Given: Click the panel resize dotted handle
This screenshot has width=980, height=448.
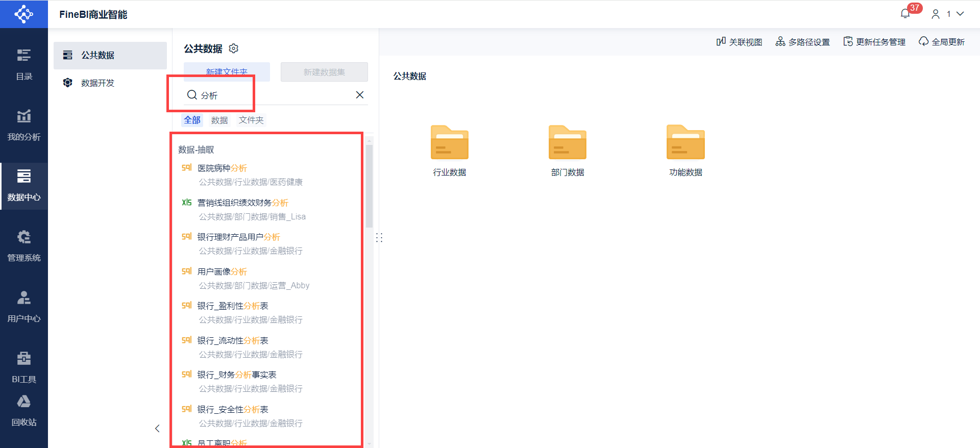Looking at the screenshot, I should pos(379,238).
